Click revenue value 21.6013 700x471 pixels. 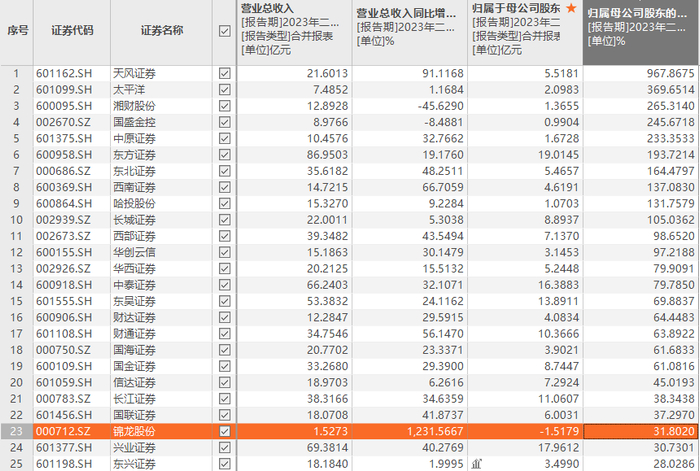click(327, 73)
